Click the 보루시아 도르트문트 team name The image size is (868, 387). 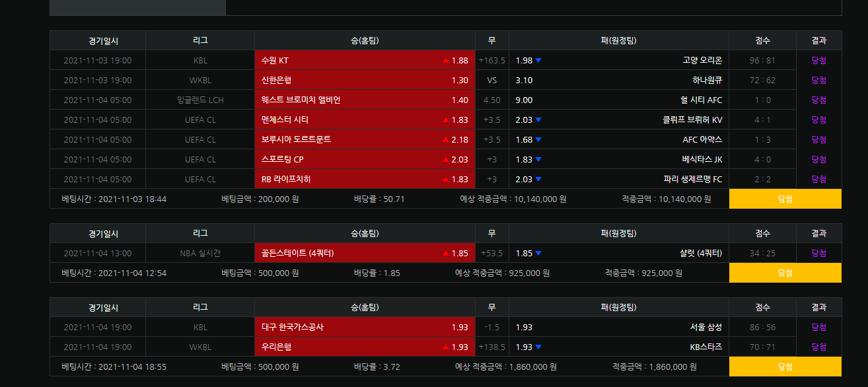coord(296,139)
